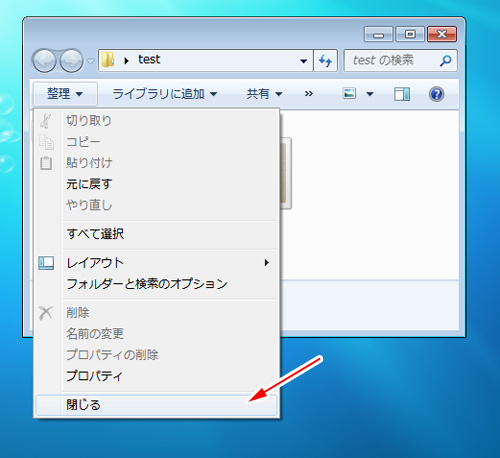Click the refresh button beside address bar
This screenshot has width=500, height=458.
coord(325,61)
